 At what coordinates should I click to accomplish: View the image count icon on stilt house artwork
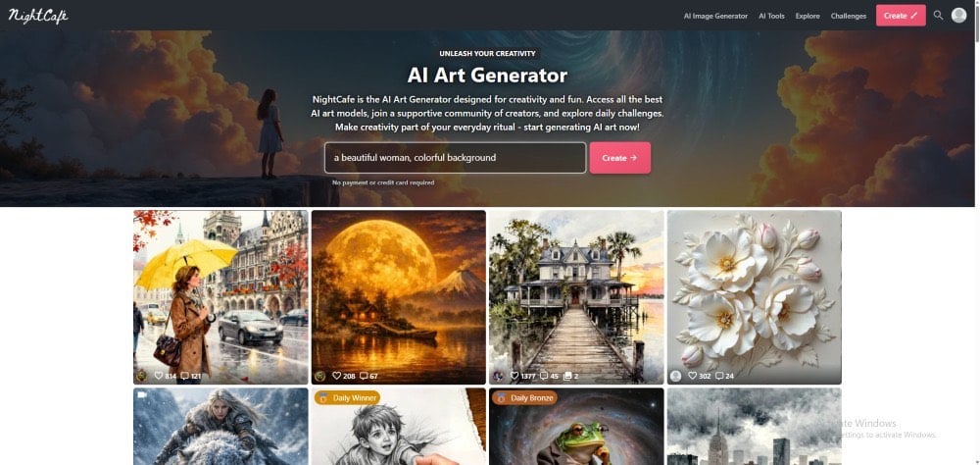click(567, 376)
